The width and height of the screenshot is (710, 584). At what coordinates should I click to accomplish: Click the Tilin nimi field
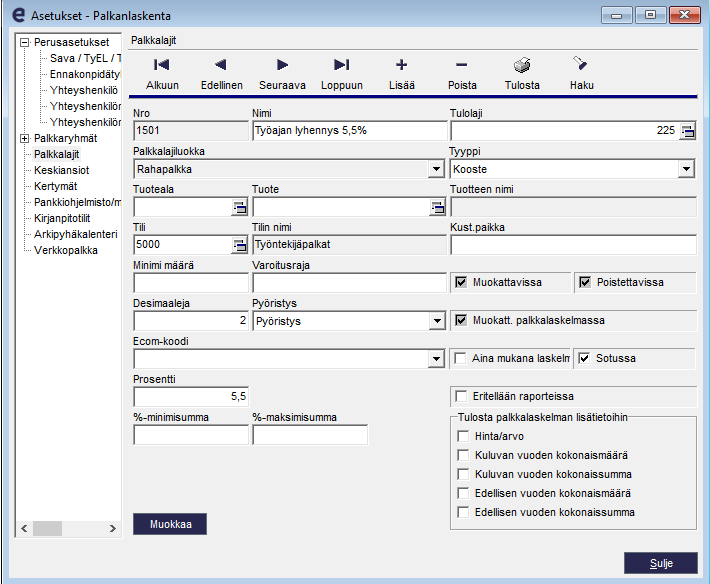tap(349, 245)
